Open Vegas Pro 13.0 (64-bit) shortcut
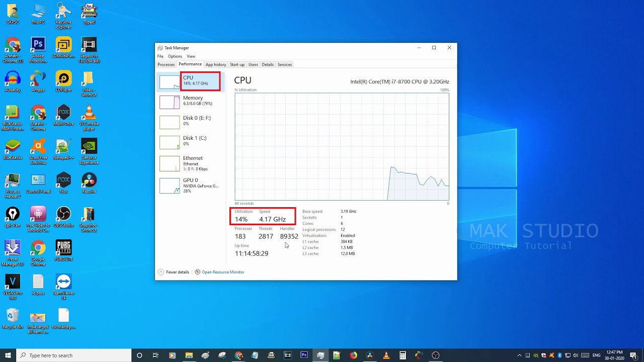The width and height of the screenshot is (644, 362). (x=89, y=50)
